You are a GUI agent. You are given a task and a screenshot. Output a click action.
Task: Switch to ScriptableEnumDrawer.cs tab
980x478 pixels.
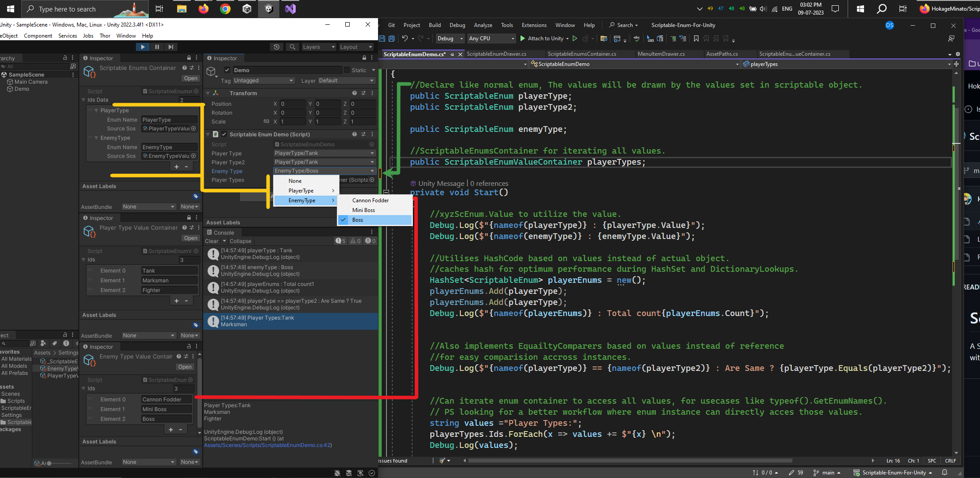coord(496,54)
